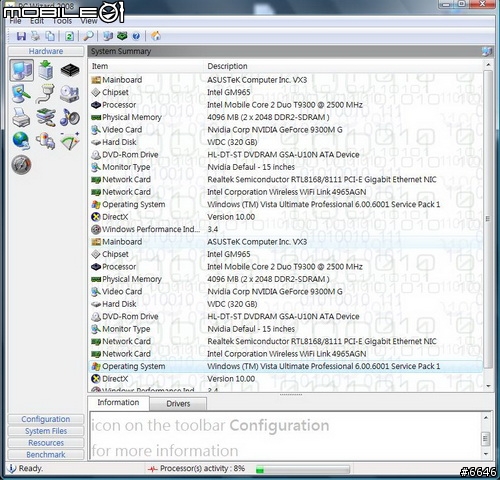
Task: Select the Printers sidebar icon
Action: click(21, 118)
